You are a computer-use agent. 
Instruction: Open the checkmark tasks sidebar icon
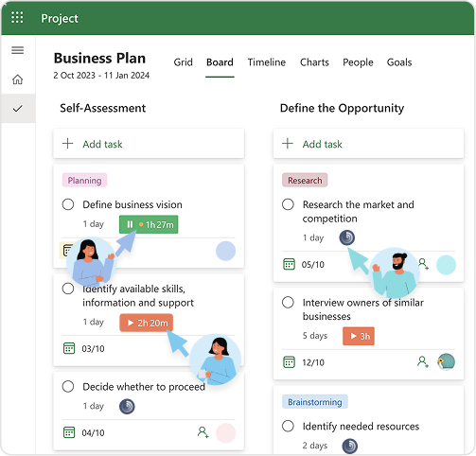[18, 109]
